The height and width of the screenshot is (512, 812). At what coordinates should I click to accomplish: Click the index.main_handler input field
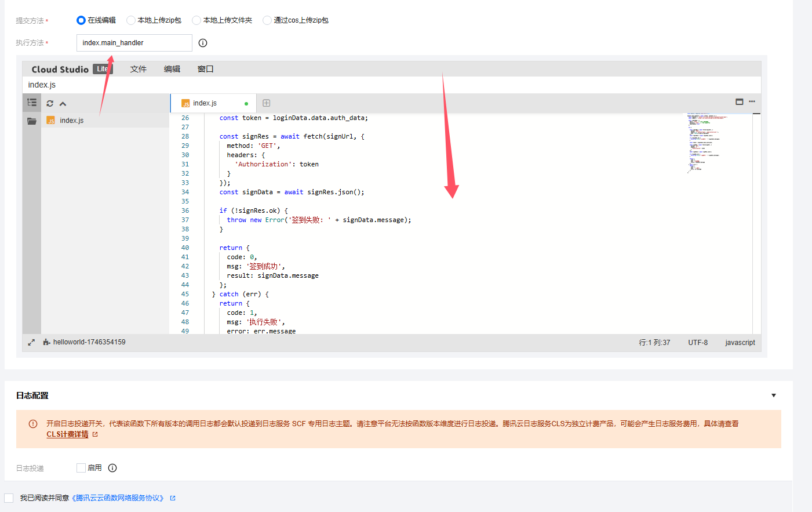click(x=134, y=43)
